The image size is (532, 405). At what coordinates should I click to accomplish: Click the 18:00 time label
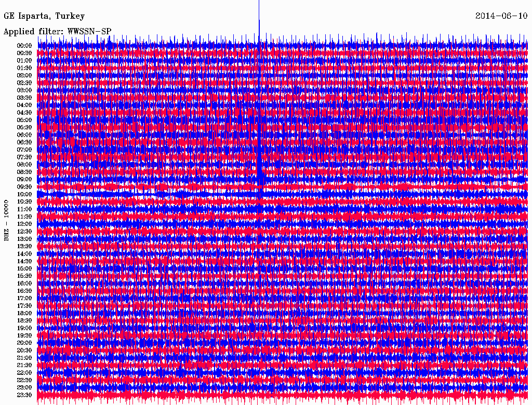click(24, 314)
